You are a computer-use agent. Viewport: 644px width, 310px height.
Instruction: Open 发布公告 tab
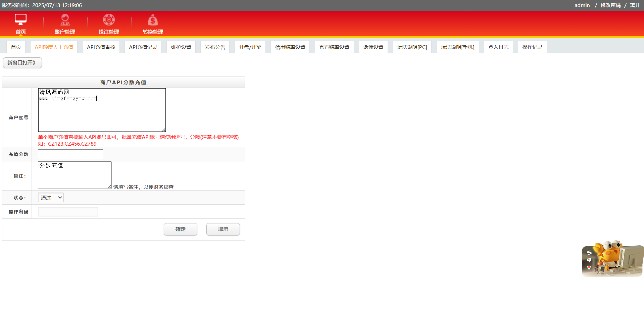(x=215, y=47)
